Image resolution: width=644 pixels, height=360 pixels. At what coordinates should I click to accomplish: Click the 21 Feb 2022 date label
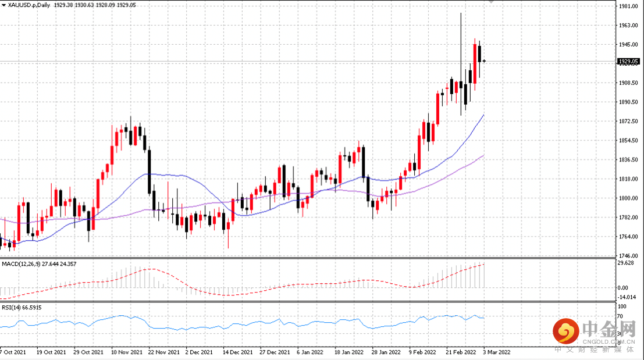coord(461,352)
